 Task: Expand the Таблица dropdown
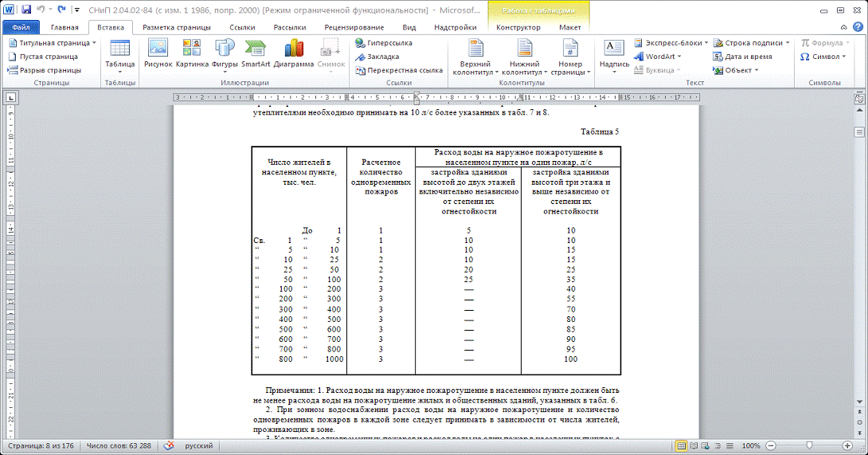[x=120, y=64]
